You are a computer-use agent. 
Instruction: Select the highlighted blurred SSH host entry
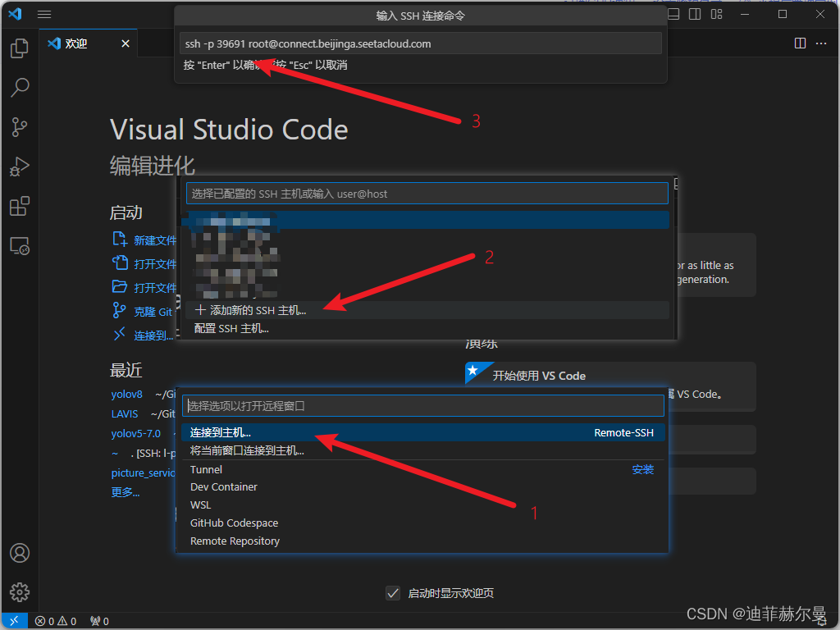pos(427,220)
